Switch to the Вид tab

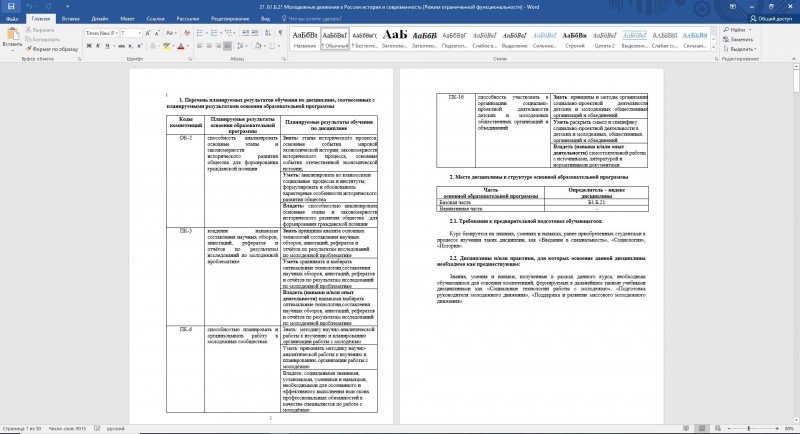coord(265,19)
